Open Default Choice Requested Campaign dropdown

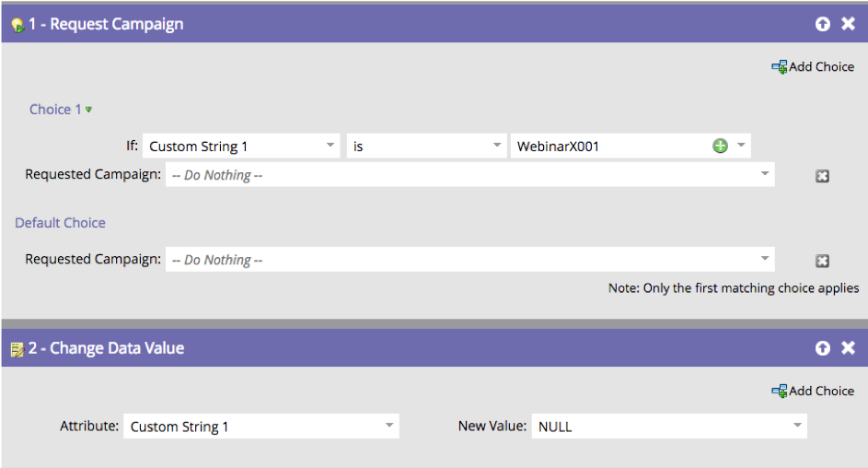pyautogui.click(x=764, y=259)
